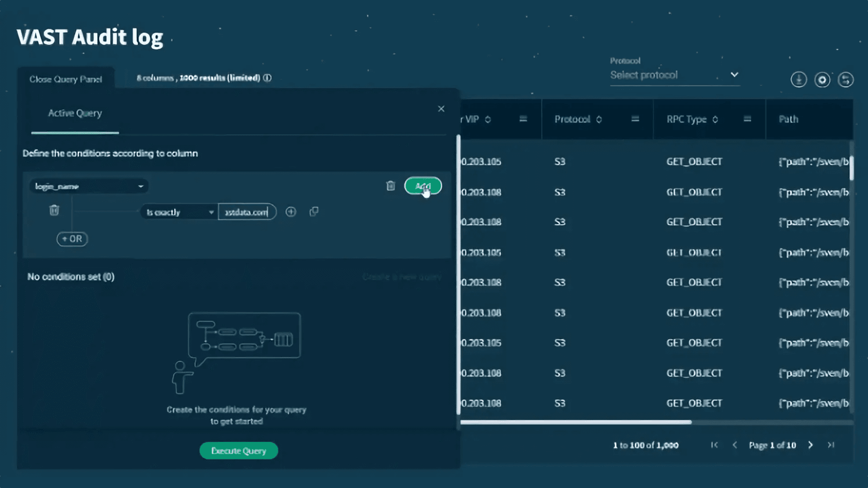Viewport: 868px width, 488px height.
Task: Jump to the last results page
Action: [831, 445]
